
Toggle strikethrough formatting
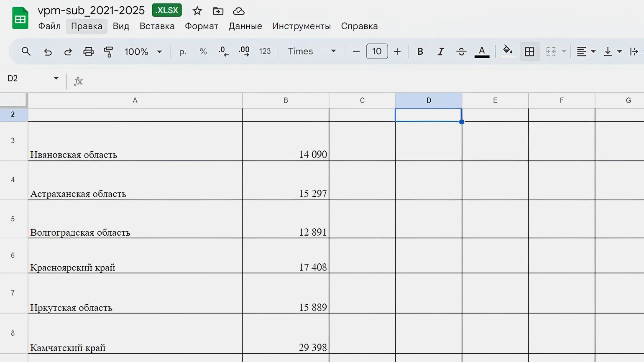click(x=461, y=51)
